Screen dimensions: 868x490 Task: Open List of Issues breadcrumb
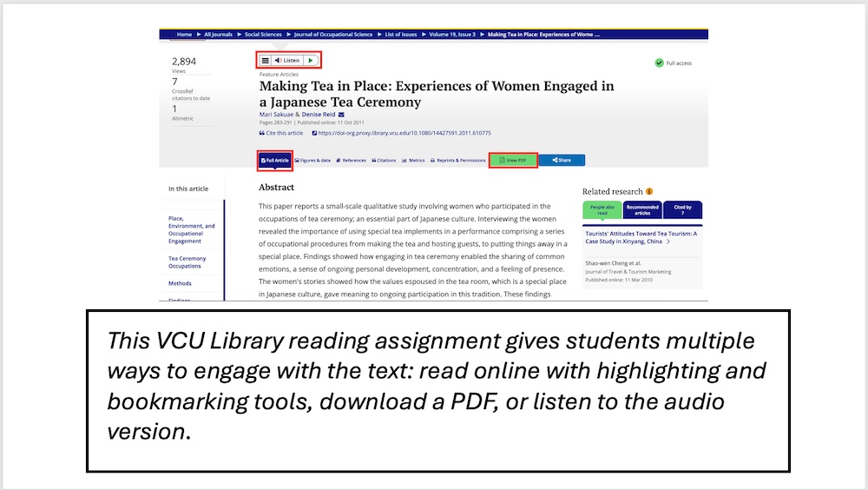tap(401, 35)
